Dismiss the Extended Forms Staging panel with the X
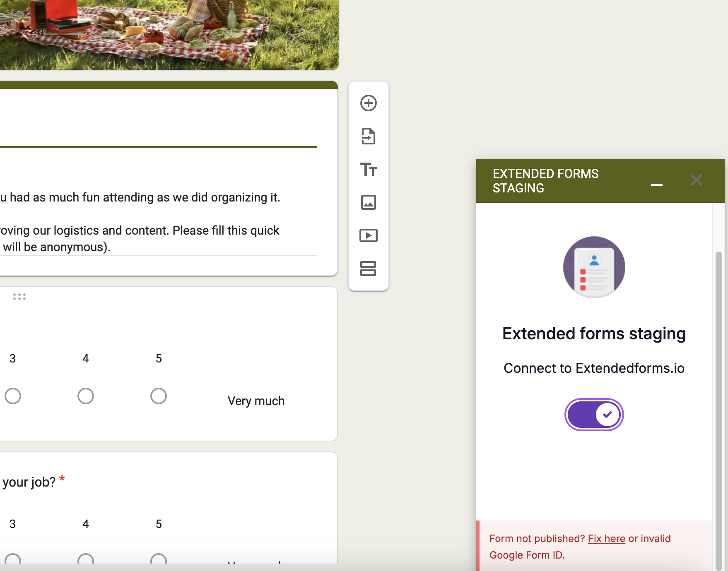728x571 pixels. coord(696,179)
